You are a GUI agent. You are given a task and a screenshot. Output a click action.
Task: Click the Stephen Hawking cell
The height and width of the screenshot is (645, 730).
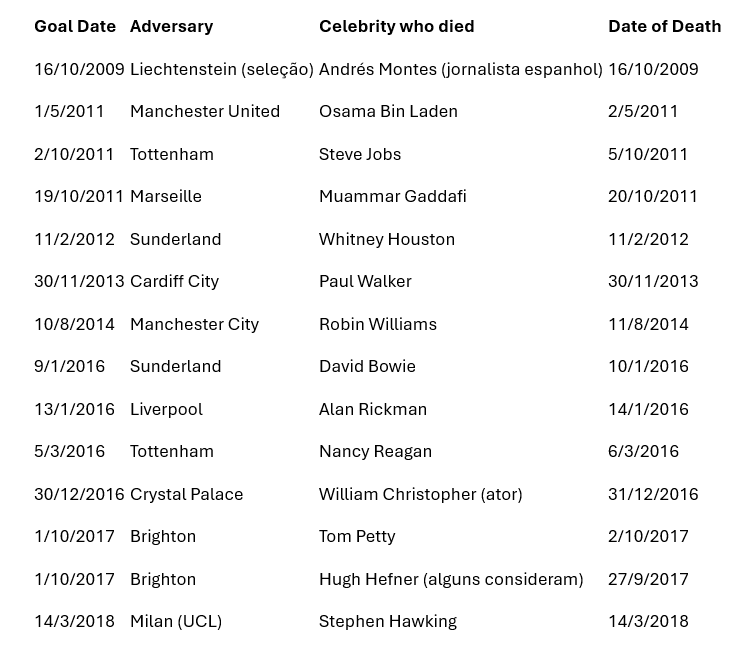tap(388, 622)
